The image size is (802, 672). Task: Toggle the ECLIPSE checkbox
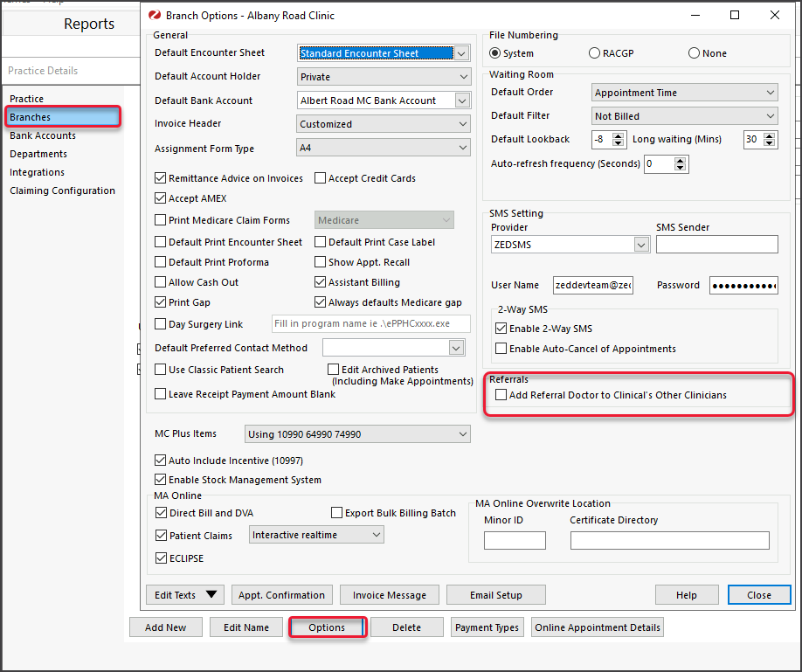[161, 558]
